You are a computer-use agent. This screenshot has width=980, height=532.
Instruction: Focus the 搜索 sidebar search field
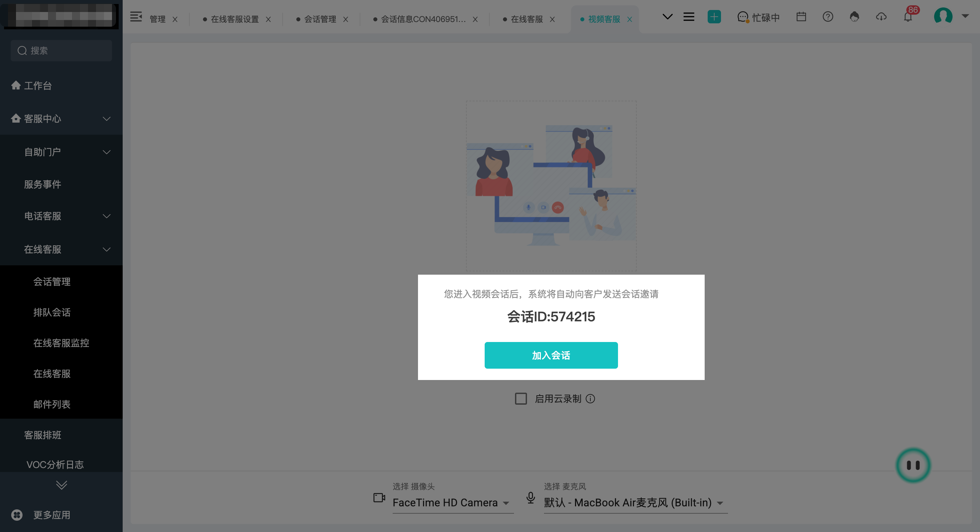pyautogui.click(x=61, y=51)
